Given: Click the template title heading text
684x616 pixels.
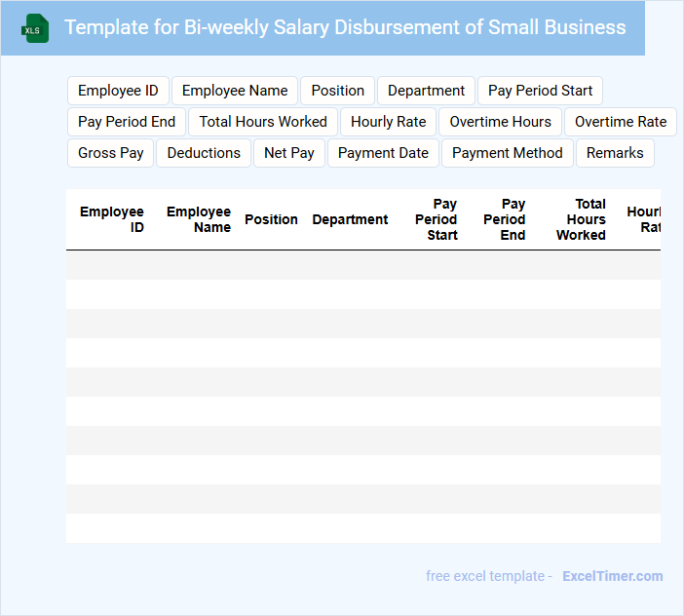Looking at the screenshot, I should tap(345, 27).
